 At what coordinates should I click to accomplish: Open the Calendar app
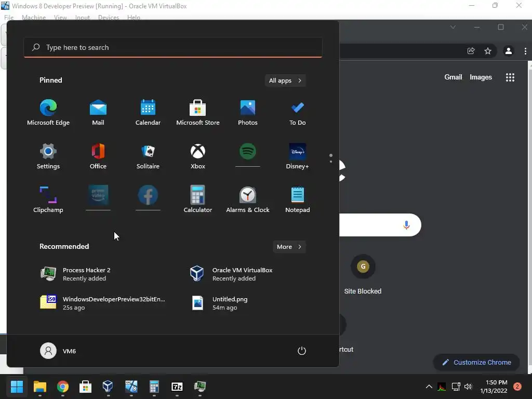[148, 112]
